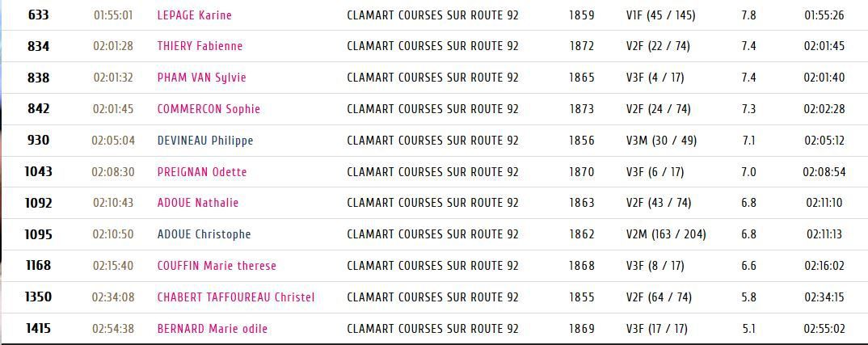
Task: Click the V3M (30 / 49) category cell
Action: click(661, 141)
